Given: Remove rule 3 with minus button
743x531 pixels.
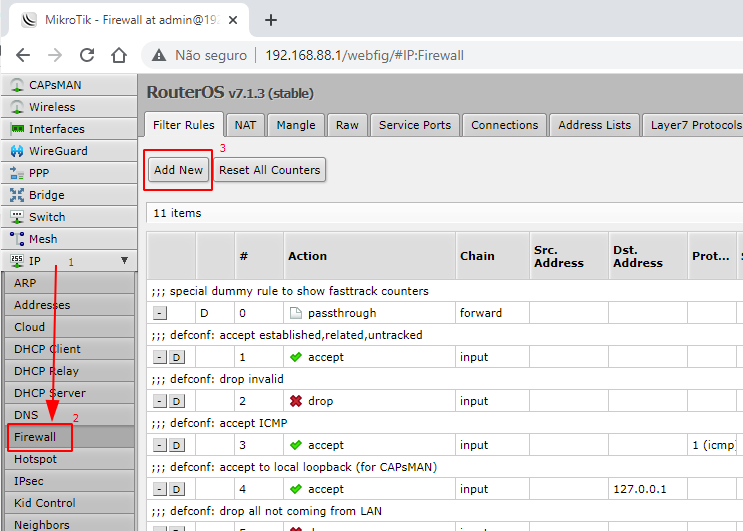Looking at the screenshot, I should (x=160, y=445).
